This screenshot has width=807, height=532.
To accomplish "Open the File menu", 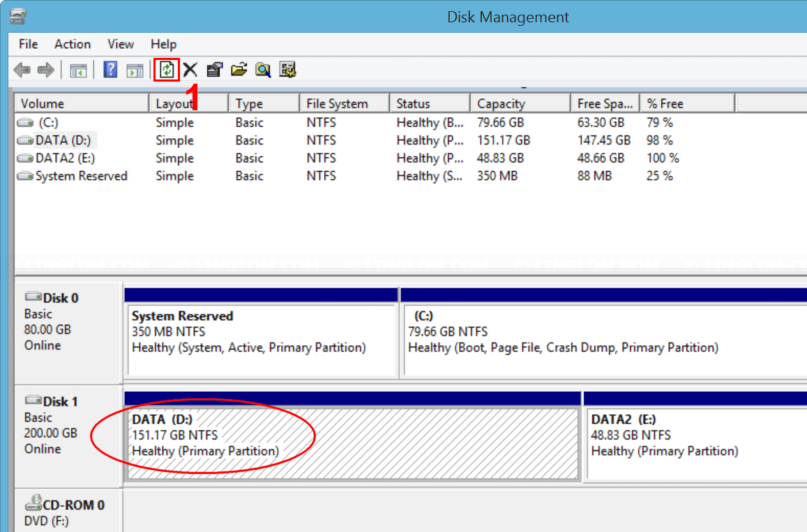I will pyautogui.click(x=28, y=44).
